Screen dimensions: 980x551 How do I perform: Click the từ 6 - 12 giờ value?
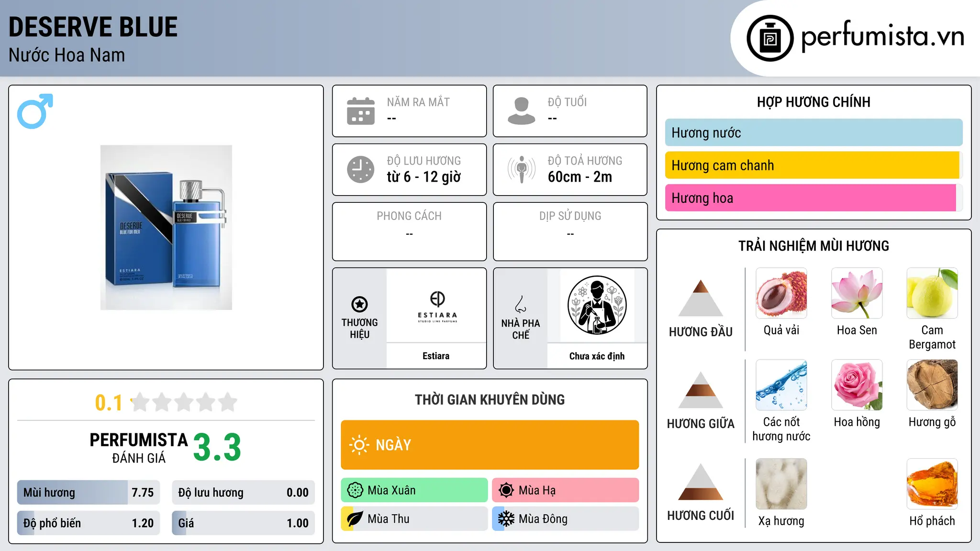[424, 176]
